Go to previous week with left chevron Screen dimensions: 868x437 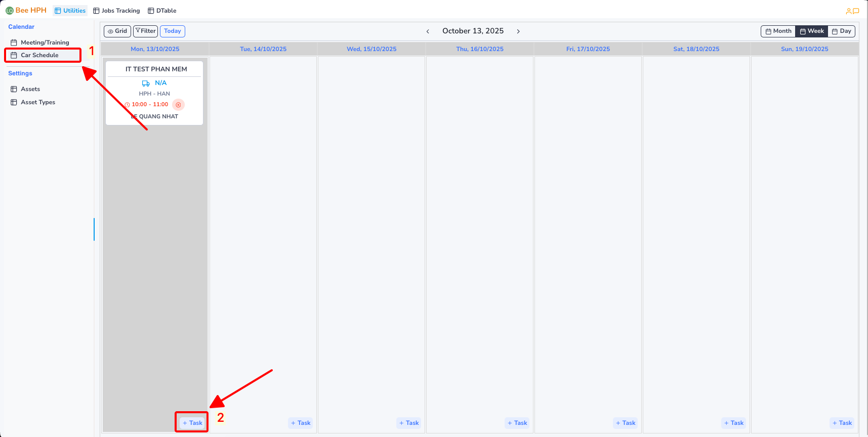click(x=428, y=31)
